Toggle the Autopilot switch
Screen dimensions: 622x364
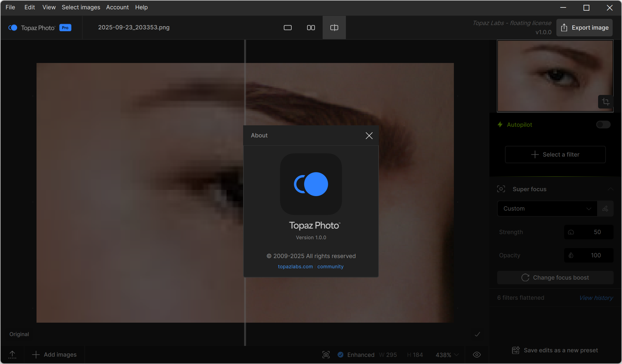(603, 125)
